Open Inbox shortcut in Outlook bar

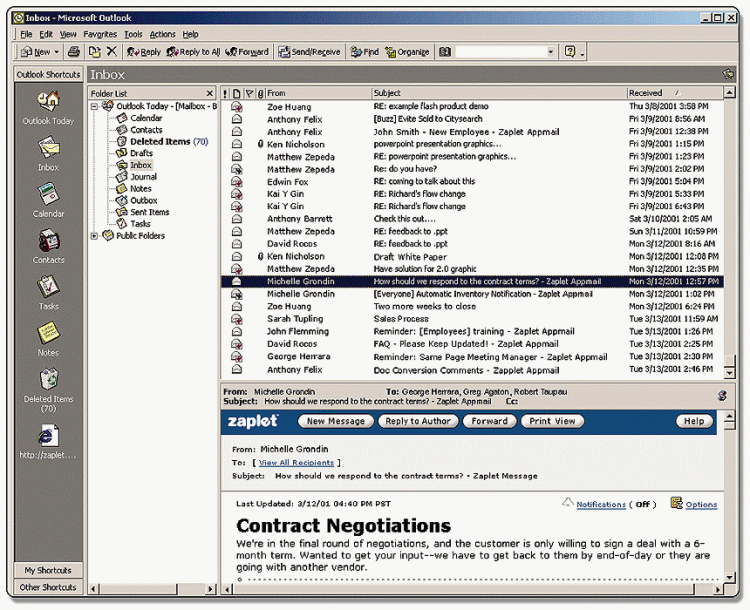point(48,147)
